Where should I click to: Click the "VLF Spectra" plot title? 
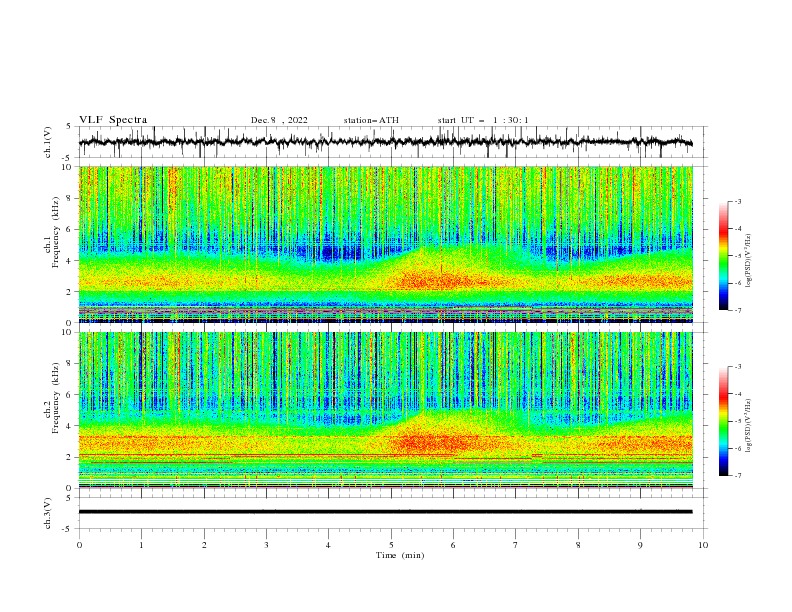(x=113, y=120)
